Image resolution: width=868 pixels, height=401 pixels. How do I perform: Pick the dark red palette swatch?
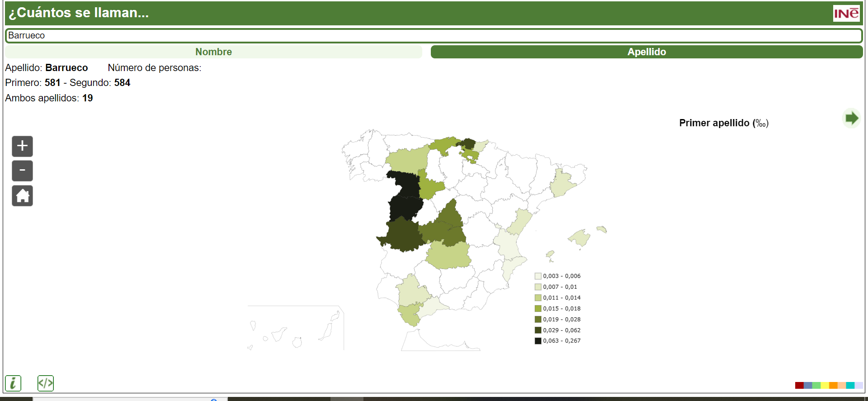pos(799,385)
